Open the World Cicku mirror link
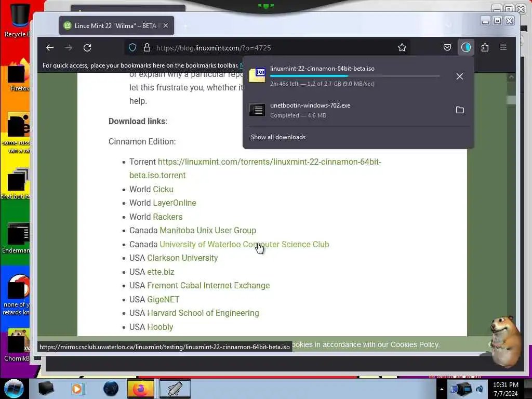This screenshot has width=532, height=399. pyautogui.click(x=163, y=189)
